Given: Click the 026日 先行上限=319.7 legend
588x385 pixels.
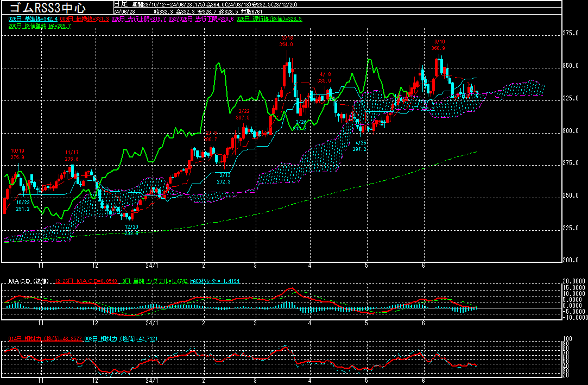Looking at the screenshot, I should pyautogui.click(x=139, y=19).
